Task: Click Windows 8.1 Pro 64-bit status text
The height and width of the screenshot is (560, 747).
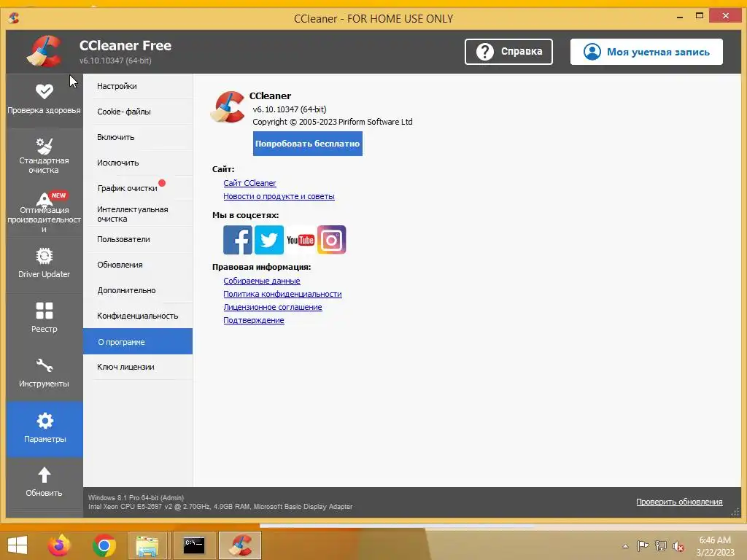Action: coord(136,497)
